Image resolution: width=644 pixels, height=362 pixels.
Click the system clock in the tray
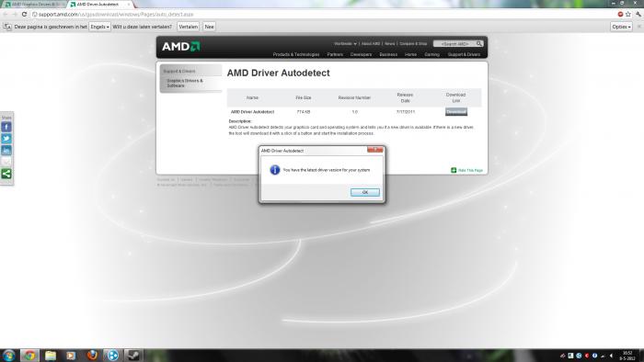627,356
